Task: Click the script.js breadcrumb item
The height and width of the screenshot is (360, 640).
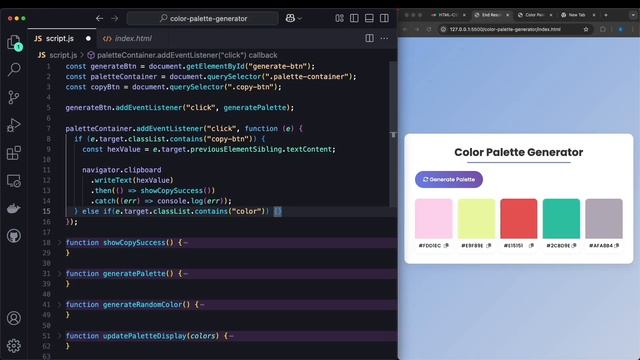Action: point(58,55)
